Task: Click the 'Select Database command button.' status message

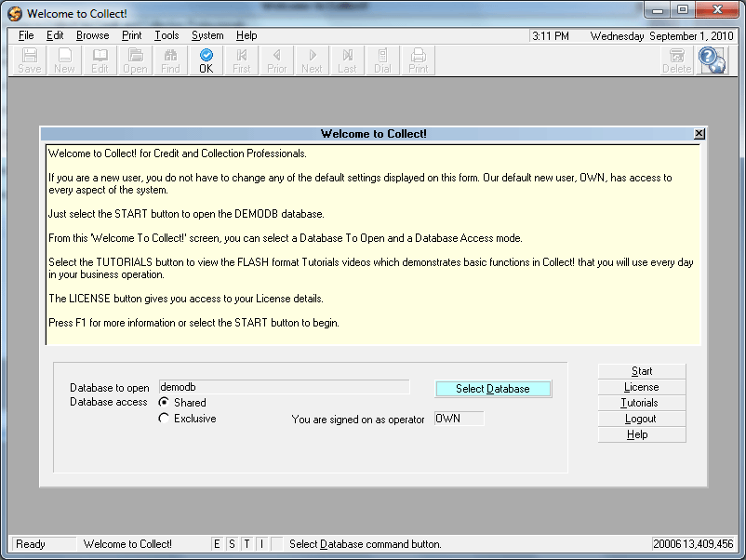Action: click(366, 544)
